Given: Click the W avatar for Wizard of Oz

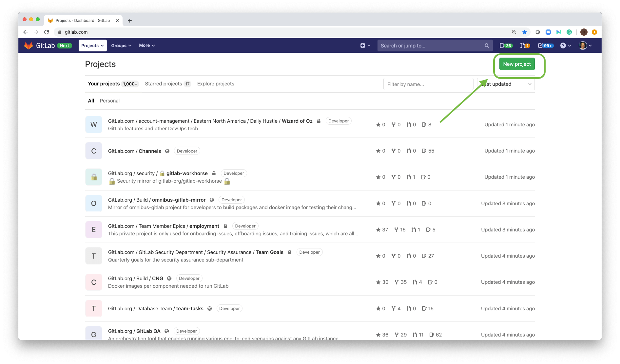Looking at the screenshot, I should tap(94, 125).
